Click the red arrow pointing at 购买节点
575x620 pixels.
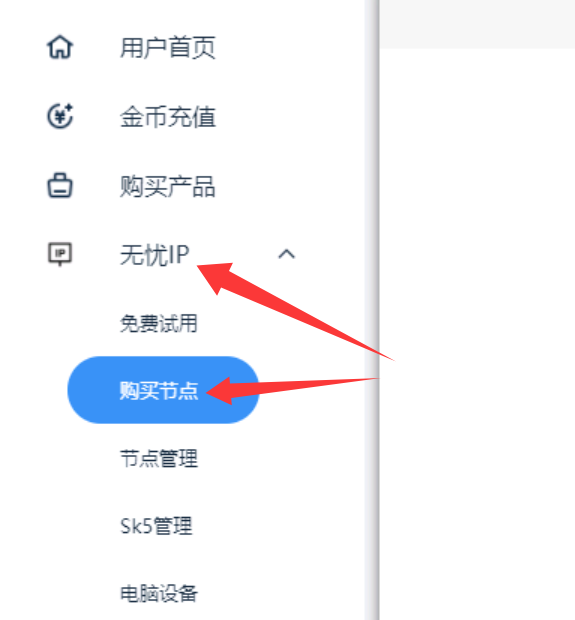(293, 390)
